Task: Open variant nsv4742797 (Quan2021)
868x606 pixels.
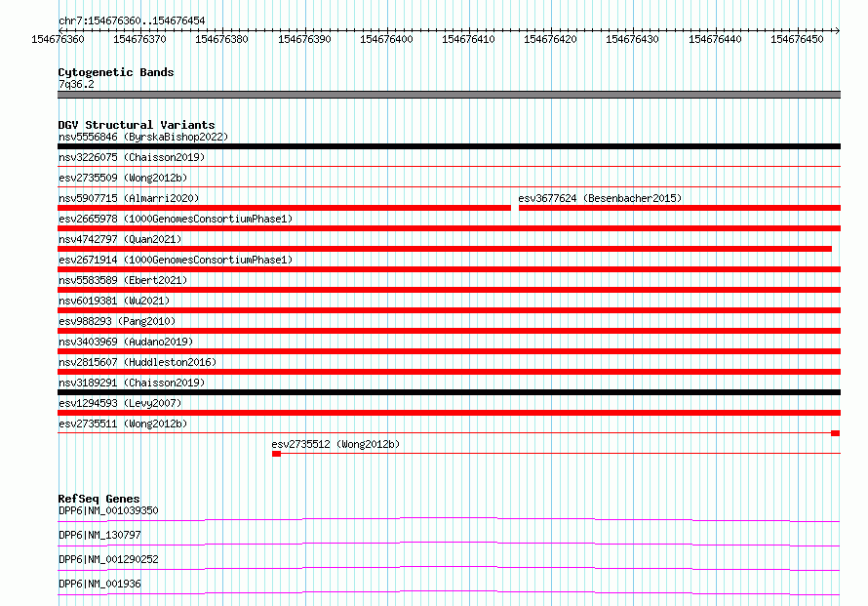Action: [x=120, y=239]
